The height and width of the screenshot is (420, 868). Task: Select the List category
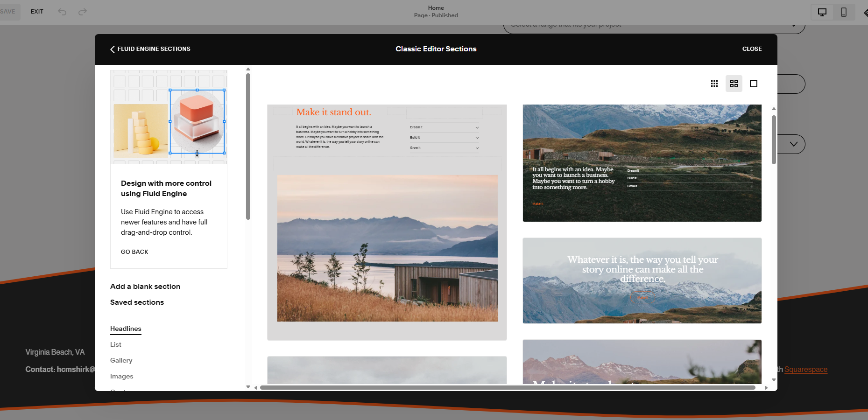[x=116, y=345]
